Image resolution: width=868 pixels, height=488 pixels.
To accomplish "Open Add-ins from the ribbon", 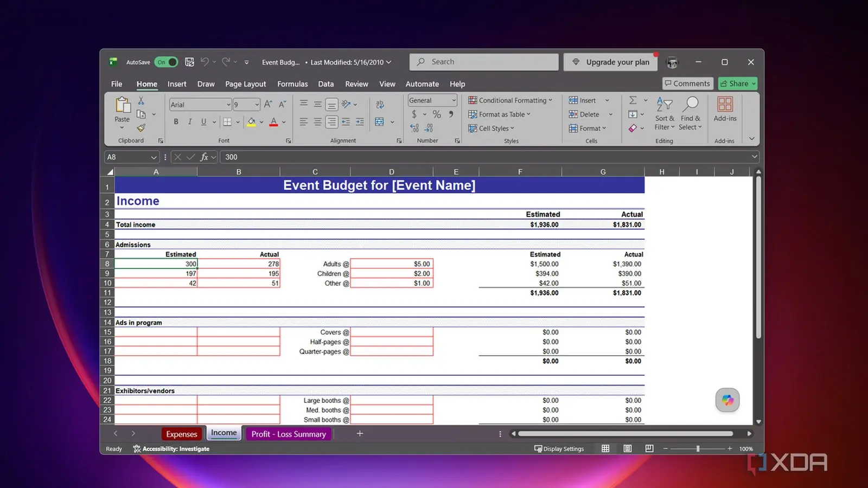I will coord(725,109).
